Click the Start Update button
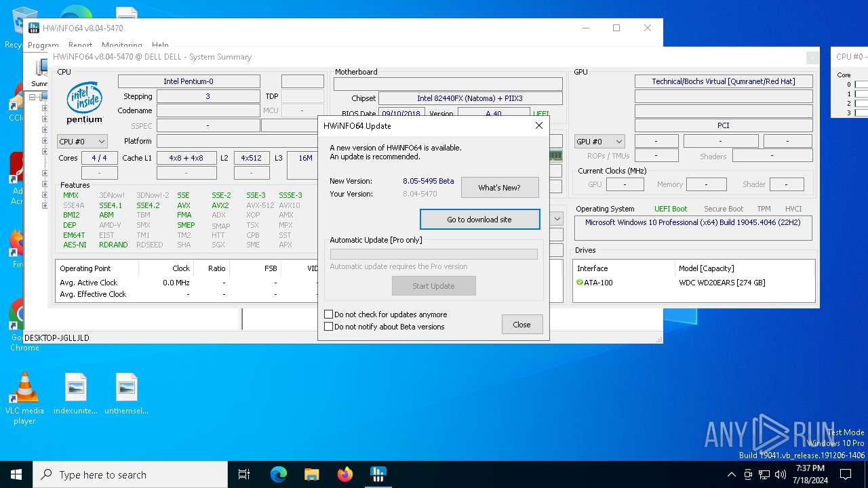The width and height of the screenshot is (868, 488). tap(434, 286)
